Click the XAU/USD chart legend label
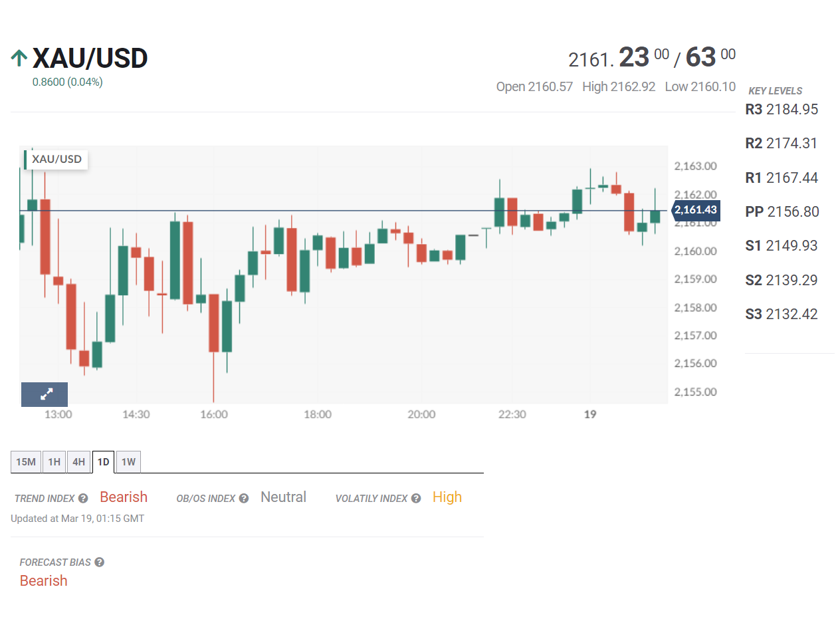This screenshot has width=840, height=619. (x=56, y=160)
